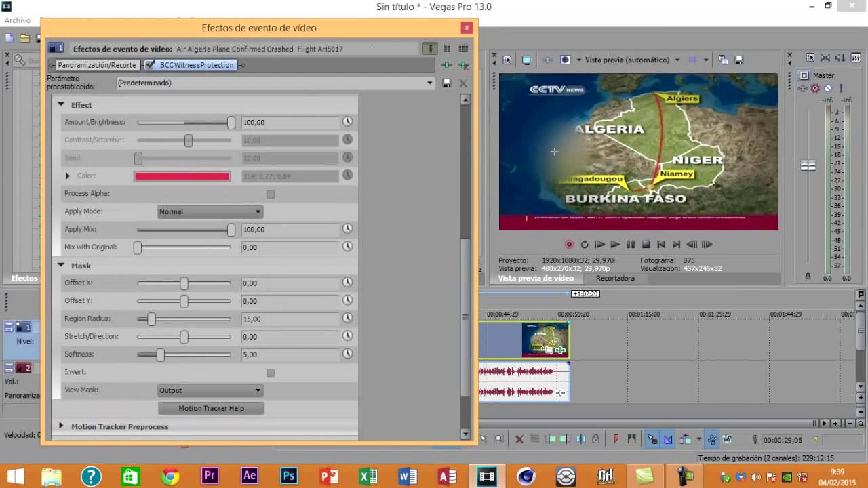
Task: Open animate clock for Region Radius
Action: 347,319
